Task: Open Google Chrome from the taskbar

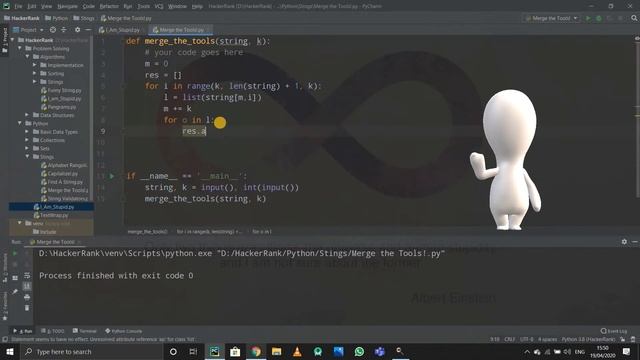Action: tap(256, 351)
